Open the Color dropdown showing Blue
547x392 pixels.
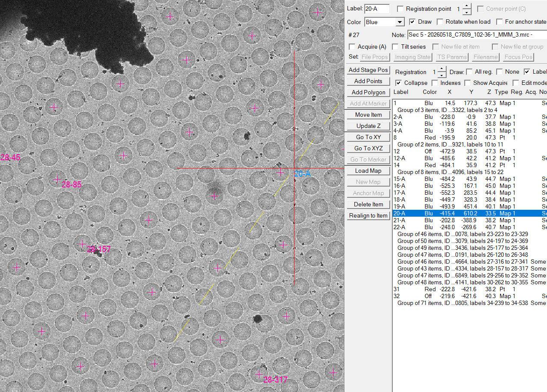(384, 22)
